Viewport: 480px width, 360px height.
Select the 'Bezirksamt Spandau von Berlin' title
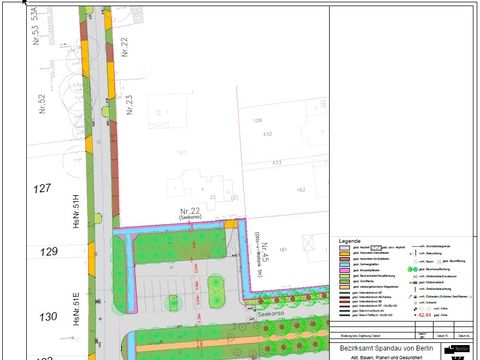coord(387,348)
